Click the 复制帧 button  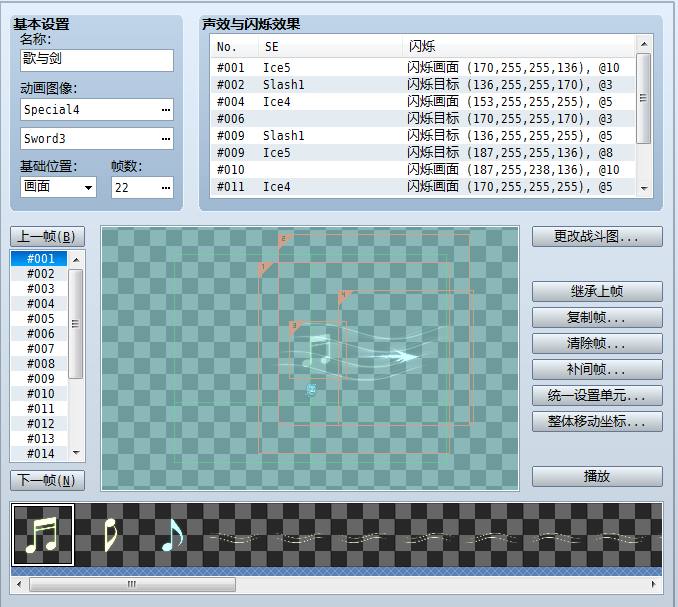click(x=597, y=317)
